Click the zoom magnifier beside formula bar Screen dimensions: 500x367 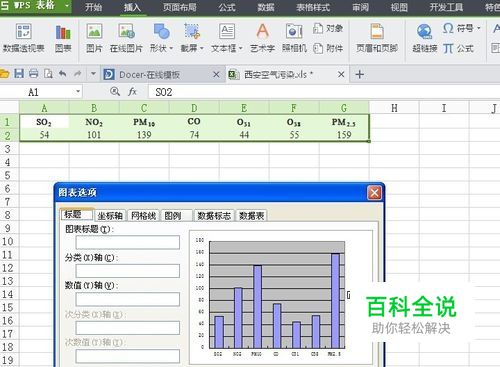(x=115, y=91)
